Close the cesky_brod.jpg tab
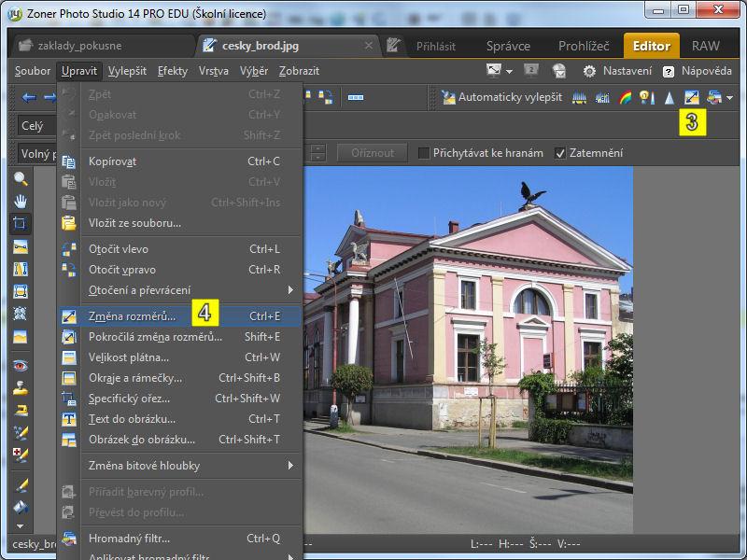 368,45
